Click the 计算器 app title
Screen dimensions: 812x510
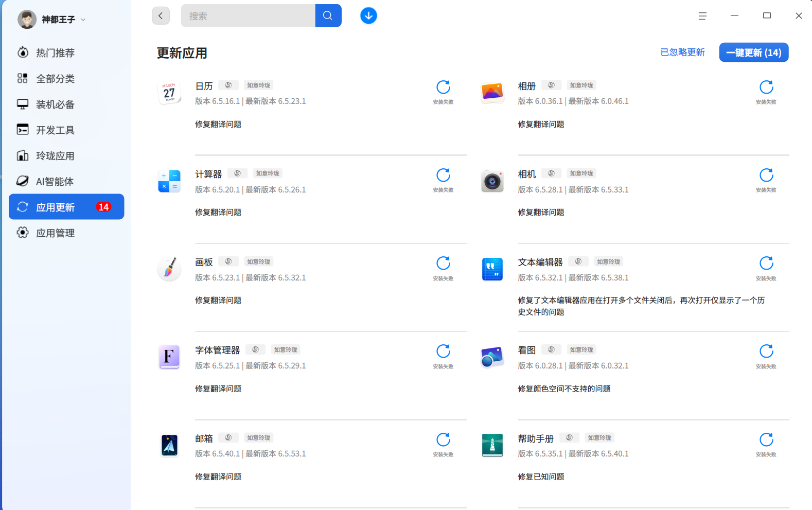(x=208, y=174)
